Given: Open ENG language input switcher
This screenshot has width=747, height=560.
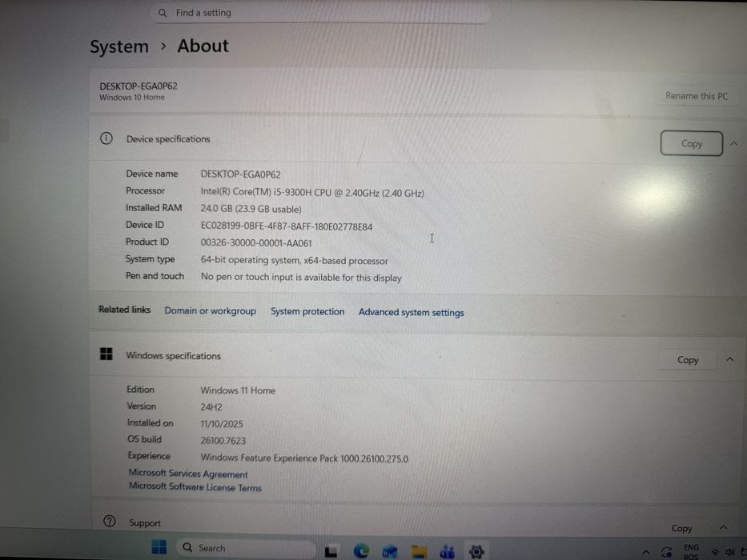Looking at the screenshot, I should (691, 551).
